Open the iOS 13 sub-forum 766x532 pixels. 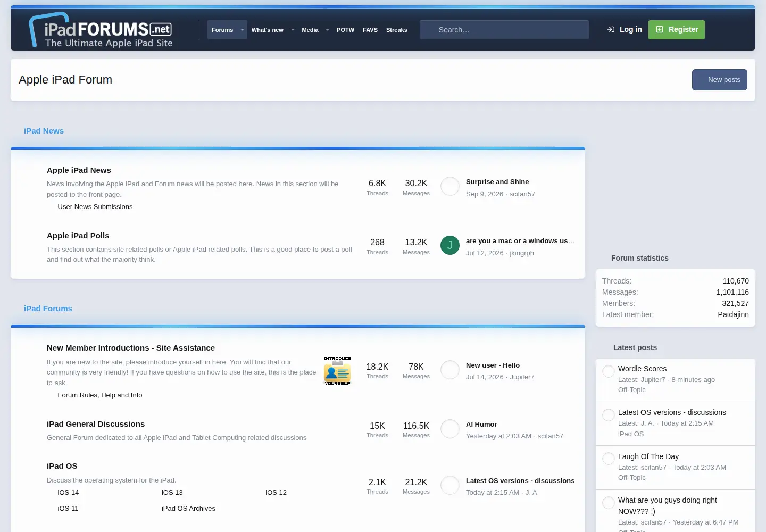pyautogui.click(x=172, y=493)
